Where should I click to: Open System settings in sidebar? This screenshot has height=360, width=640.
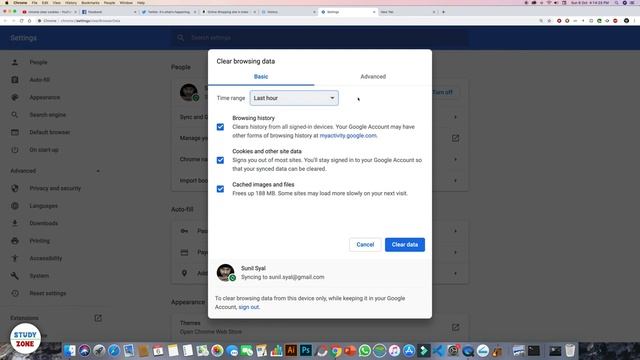pos(39,276)
